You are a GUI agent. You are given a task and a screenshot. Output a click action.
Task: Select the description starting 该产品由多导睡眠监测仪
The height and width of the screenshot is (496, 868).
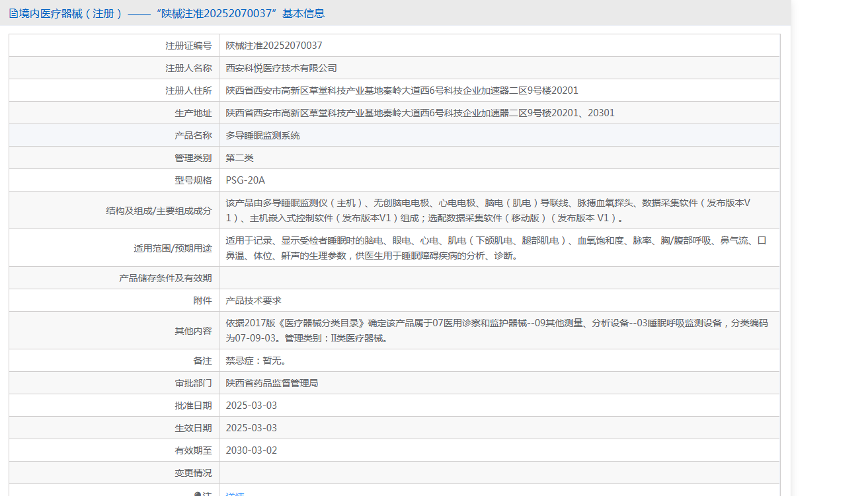489,211
